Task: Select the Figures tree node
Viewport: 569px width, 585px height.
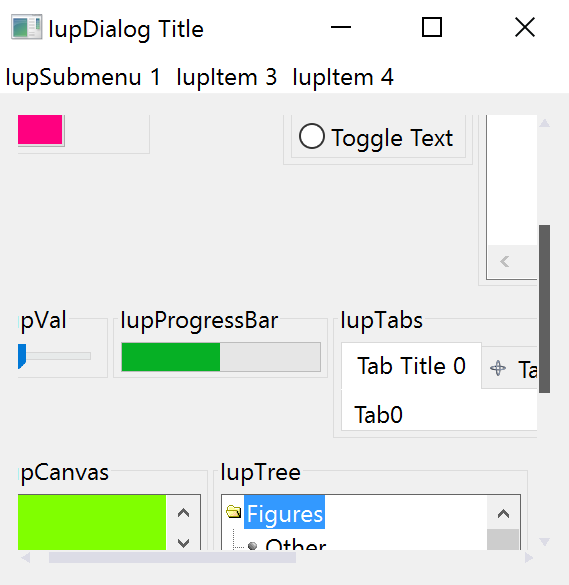Action: [x=285, y=514]
